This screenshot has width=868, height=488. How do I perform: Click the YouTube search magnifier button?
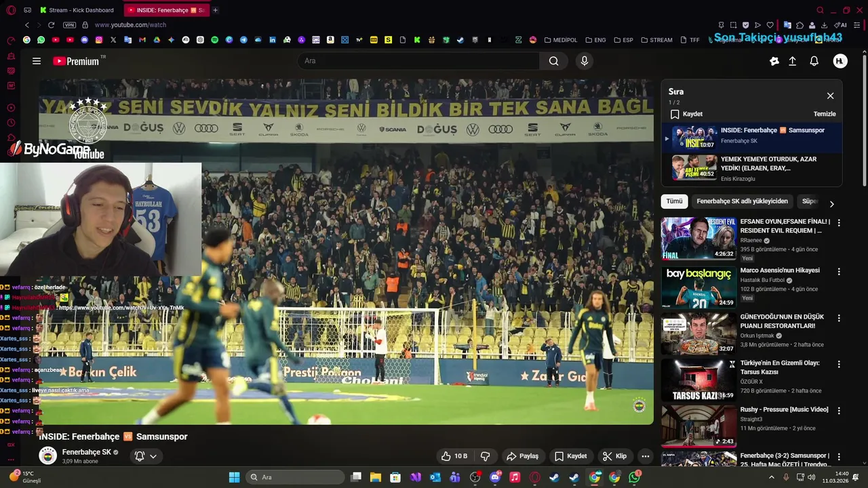coord(553,61)
